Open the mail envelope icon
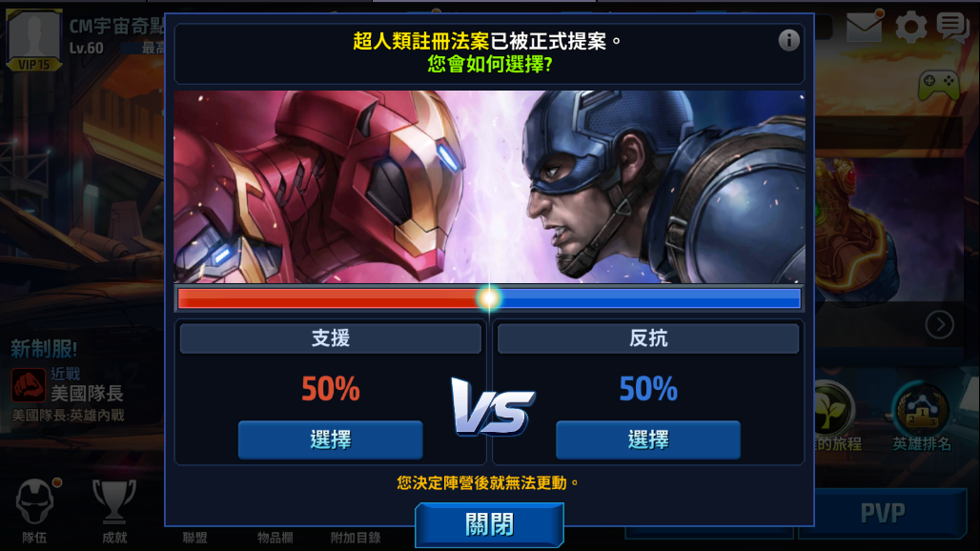This screenshot has width=980, height=551. point(865,27)
